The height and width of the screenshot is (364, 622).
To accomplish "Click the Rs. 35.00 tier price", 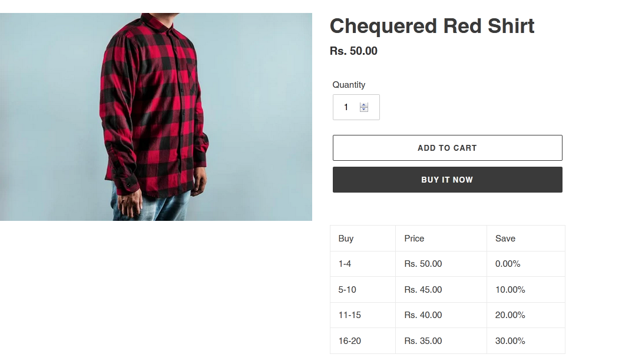I will (x=423, y=341).
